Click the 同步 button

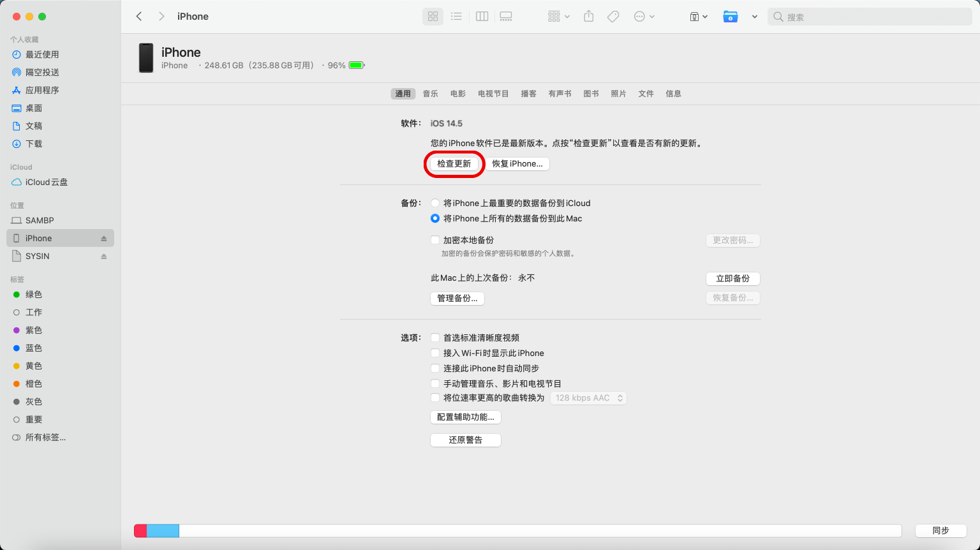click(x=941, y=530)
